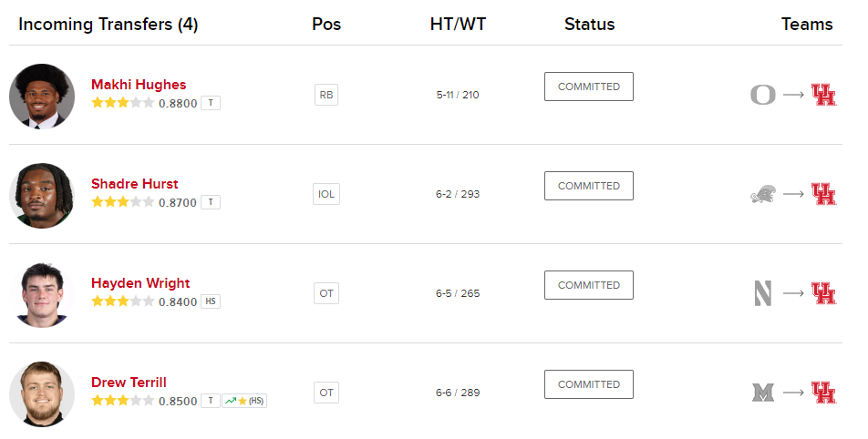Click Committed status button for Makhi Hughes
Image resolution: width=868 pixels, height=439 pixels.
coord(589,87)
